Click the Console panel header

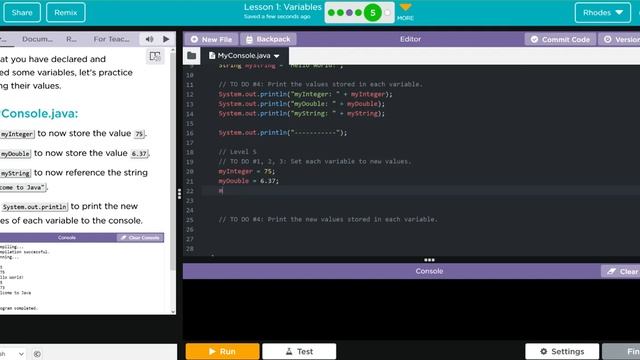(429, 271)
